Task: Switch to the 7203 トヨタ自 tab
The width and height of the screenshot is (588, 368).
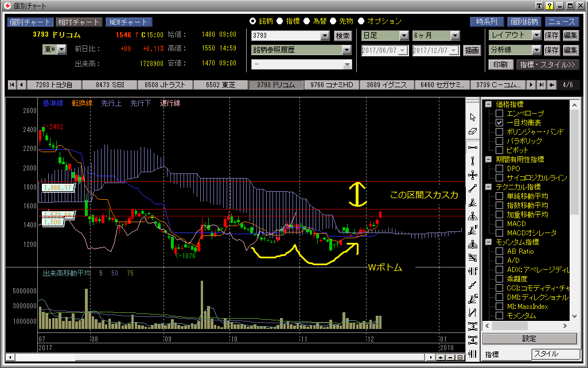Action: click(x=54, y=85)
